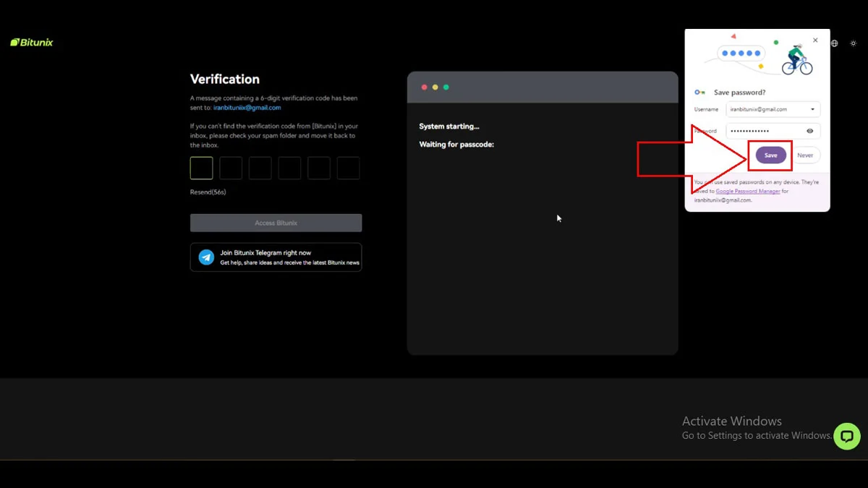Expand the Username dropdown arrow
This screenshot has height=488, width=868.
tap(812, 110)
